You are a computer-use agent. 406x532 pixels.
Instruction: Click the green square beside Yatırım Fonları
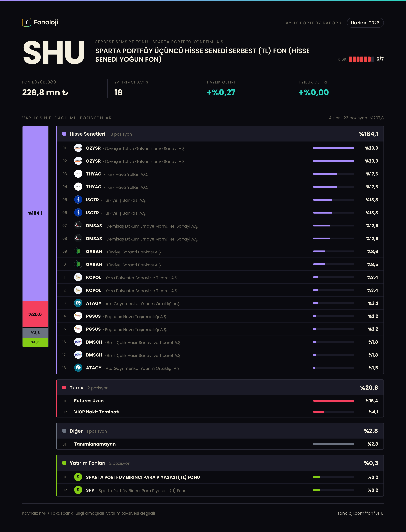64,463
